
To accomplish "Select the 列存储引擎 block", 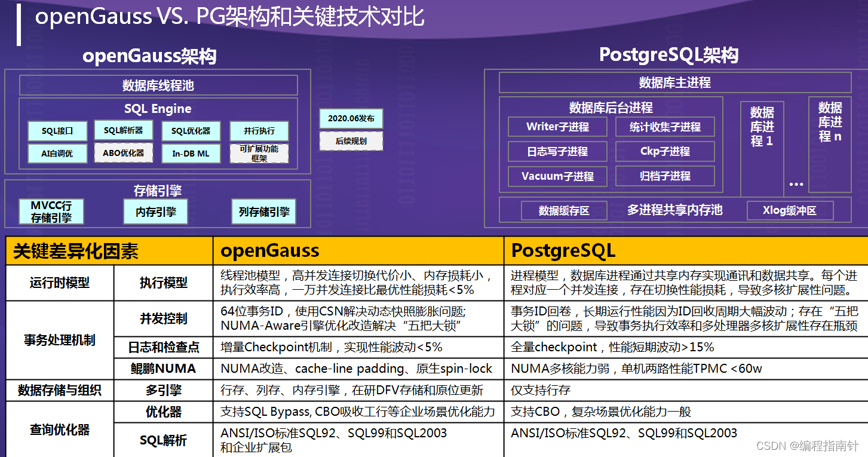I will tap(263, 212).
